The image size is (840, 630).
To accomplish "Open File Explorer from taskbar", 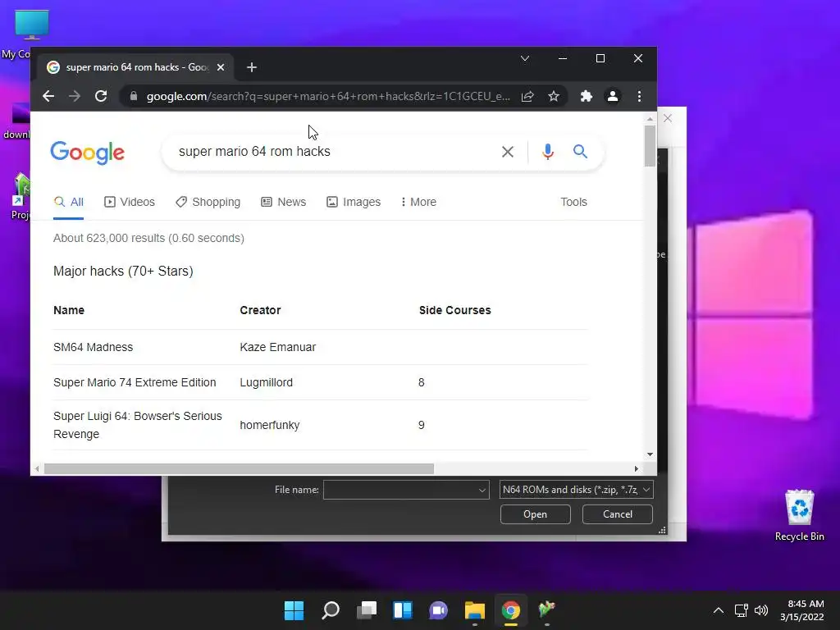I will 475,610.
